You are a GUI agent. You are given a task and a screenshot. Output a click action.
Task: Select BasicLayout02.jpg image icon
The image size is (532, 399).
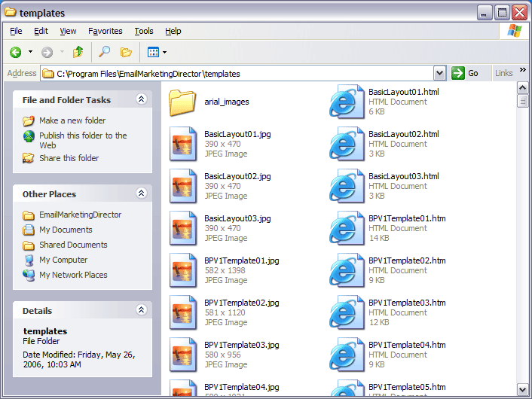183,186
